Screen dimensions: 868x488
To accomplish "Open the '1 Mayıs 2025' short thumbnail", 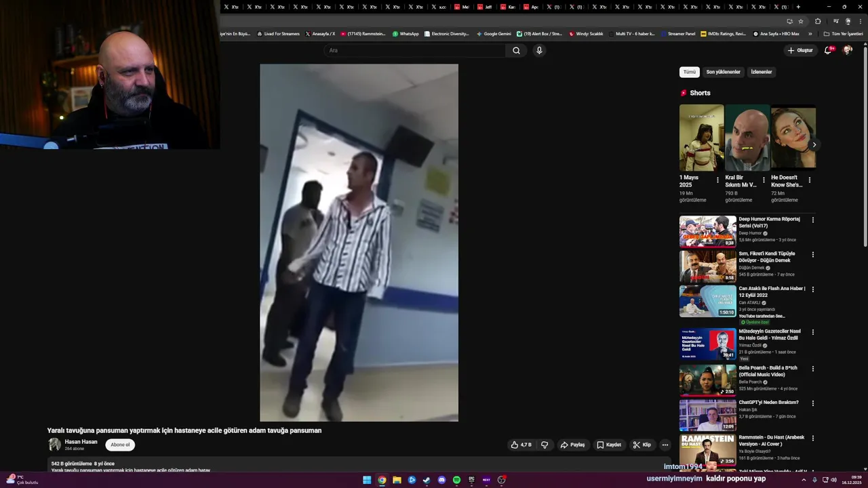I will coord(701,138).
